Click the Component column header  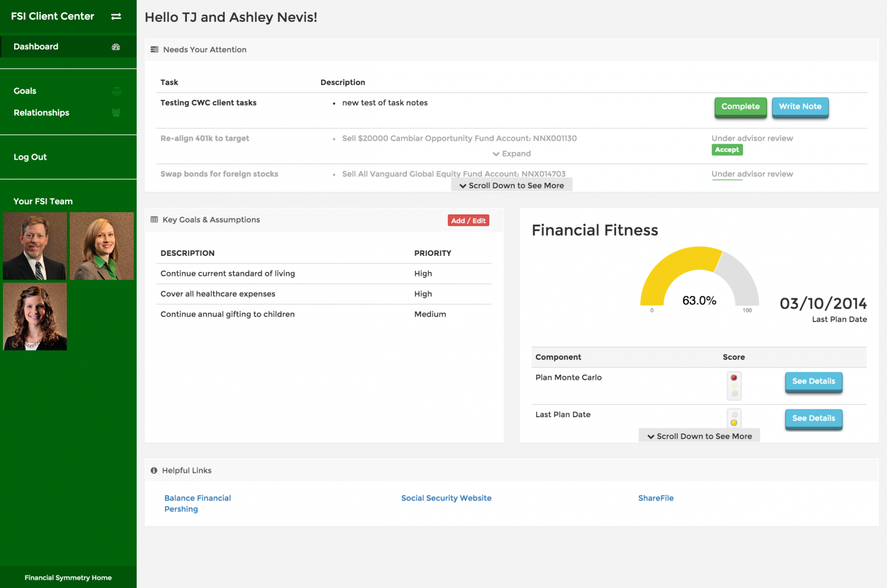pos(558,357)
